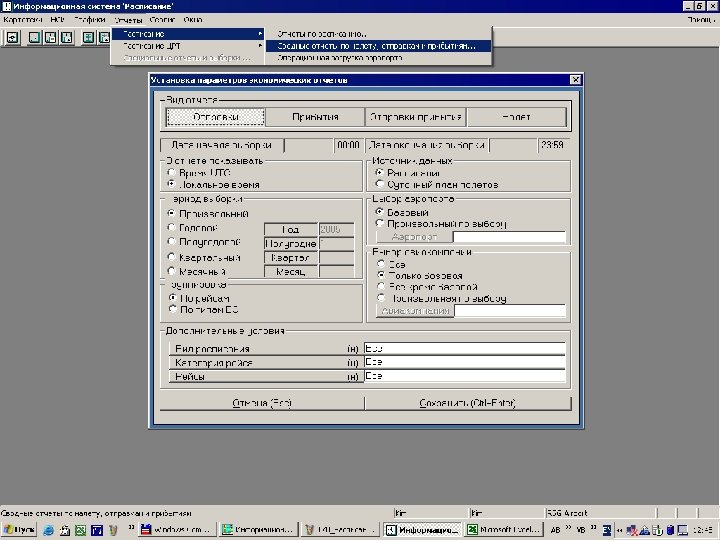Select the 'Месячный' period radio button
Viewport: 720px width, 540px height.
point(172,271)
